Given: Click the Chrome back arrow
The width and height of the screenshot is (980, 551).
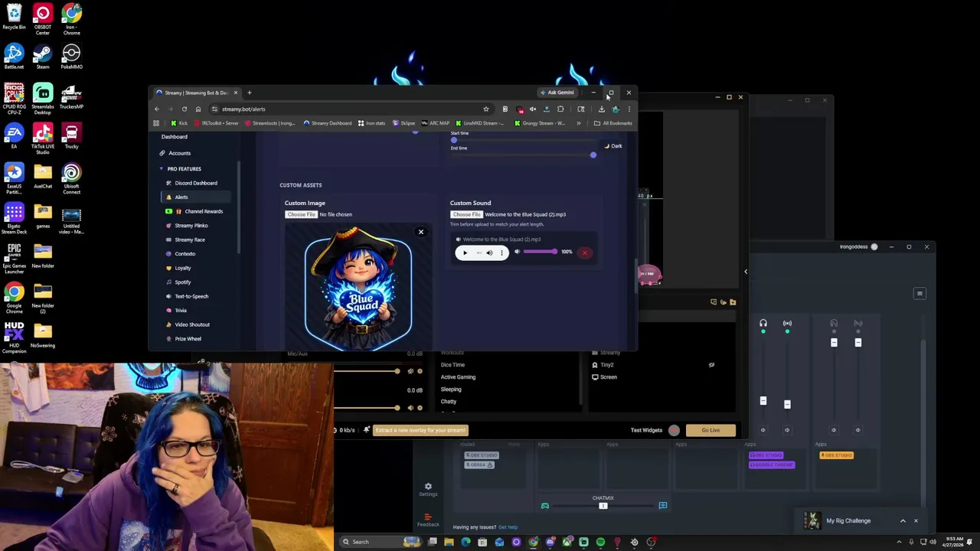Looking at the screenshot, I should pyautogui.click(x=157, y=109).
